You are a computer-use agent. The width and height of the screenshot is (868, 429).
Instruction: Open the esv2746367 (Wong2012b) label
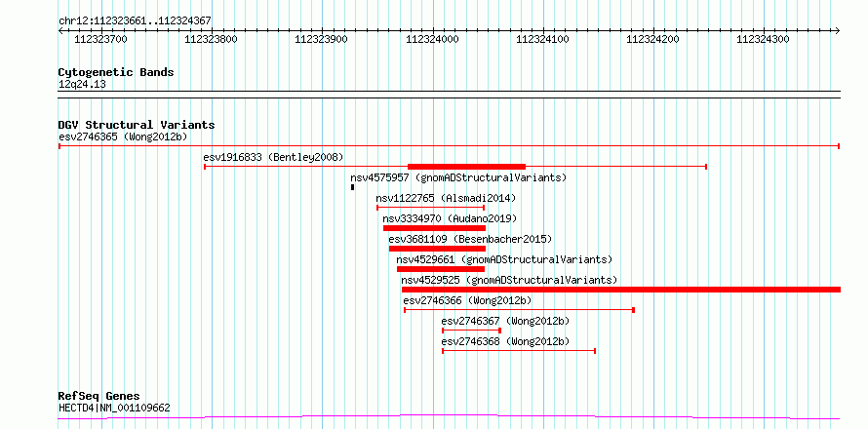tap(505, 321)
